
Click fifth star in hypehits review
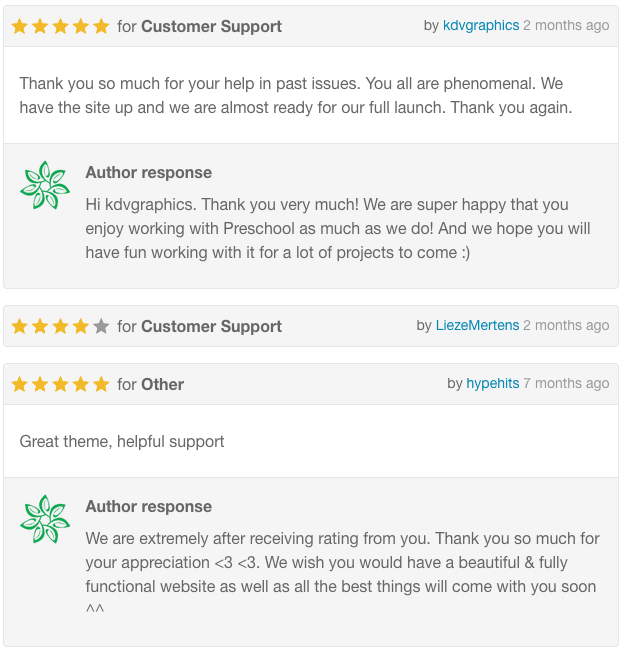tap(101, 384)
